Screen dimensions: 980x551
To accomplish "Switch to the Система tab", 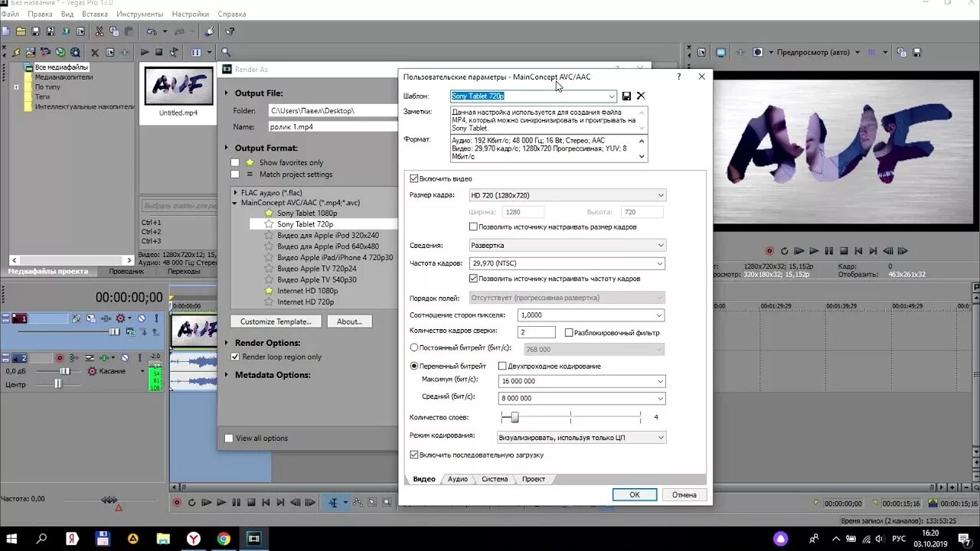I will pos(495,479).
